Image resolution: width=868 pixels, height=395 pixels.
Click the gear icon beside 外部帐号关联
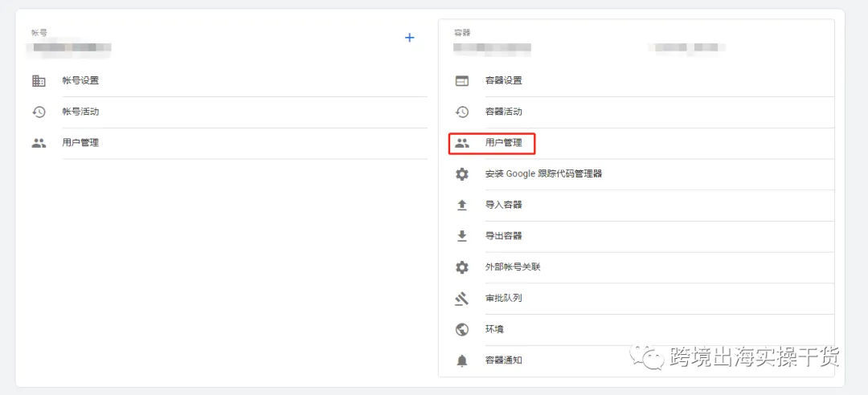coord(461,267)
